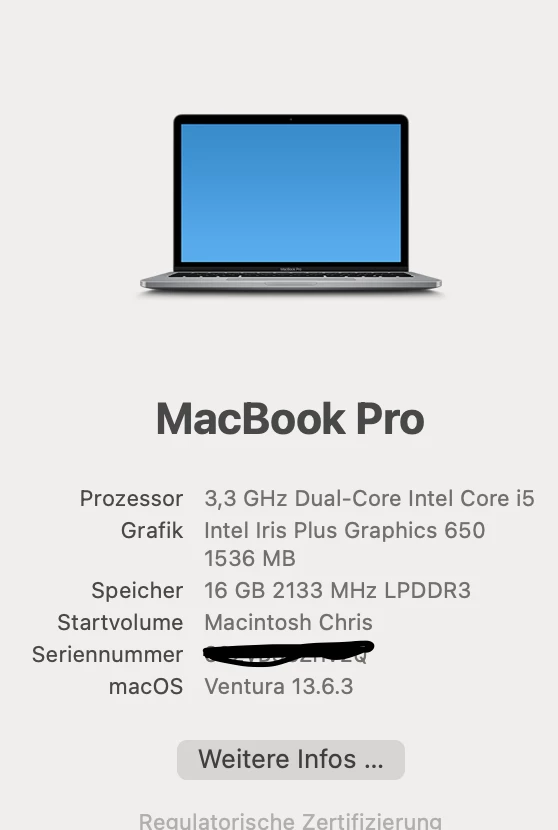Click the Speicher label
Screen dimensions: 558x830
tap(137, 591)
